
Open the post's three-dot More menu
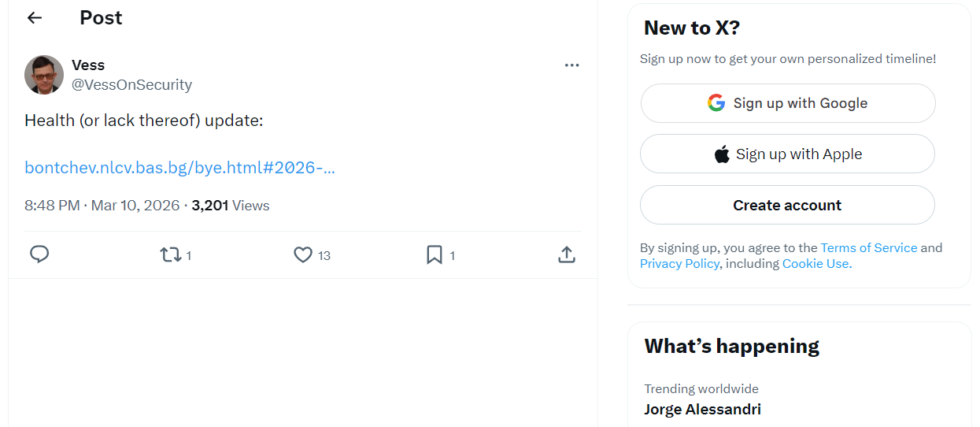(x=572, y=65)
